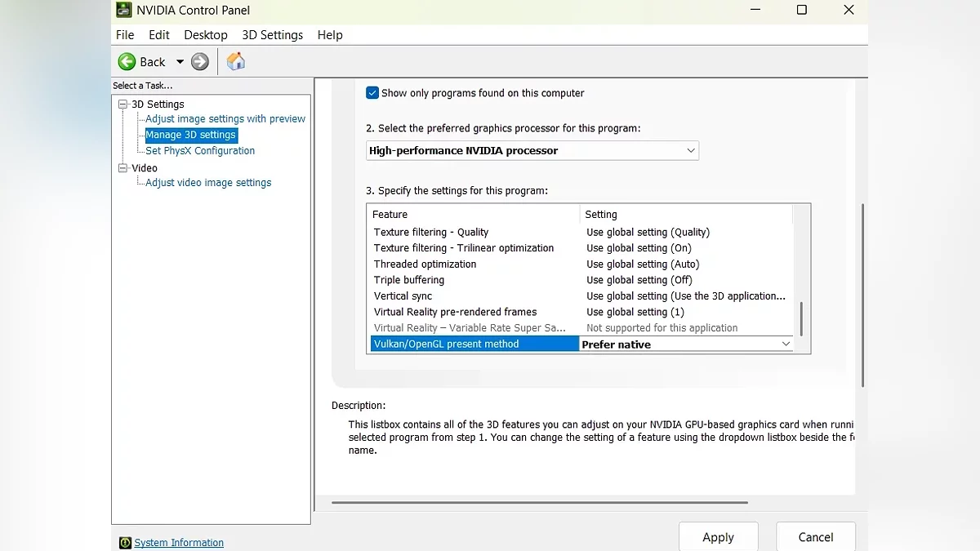
Task: Click the settings list vertical scrollbar
Action: [801, 318]
